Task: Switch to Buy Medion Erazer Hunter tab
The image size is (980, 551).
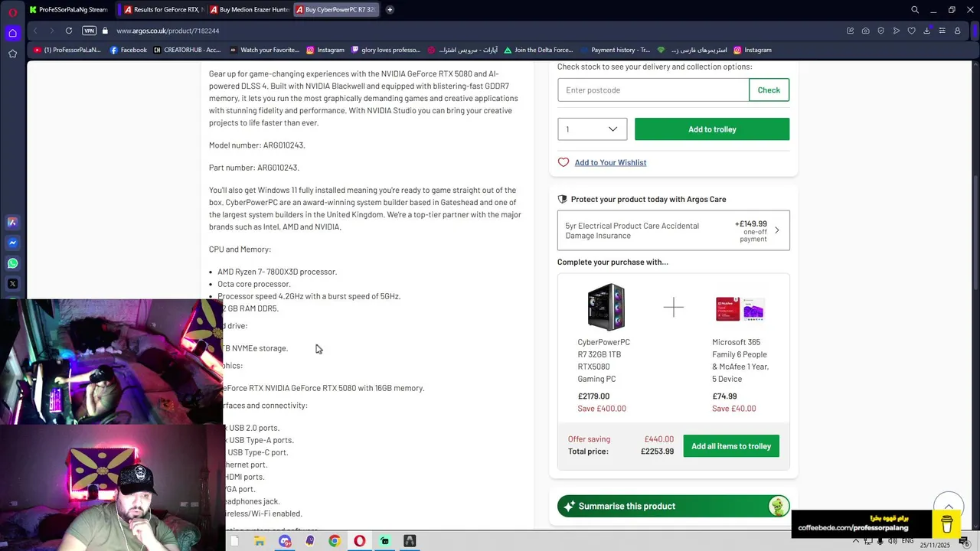Action: click(x=248, y=10)
